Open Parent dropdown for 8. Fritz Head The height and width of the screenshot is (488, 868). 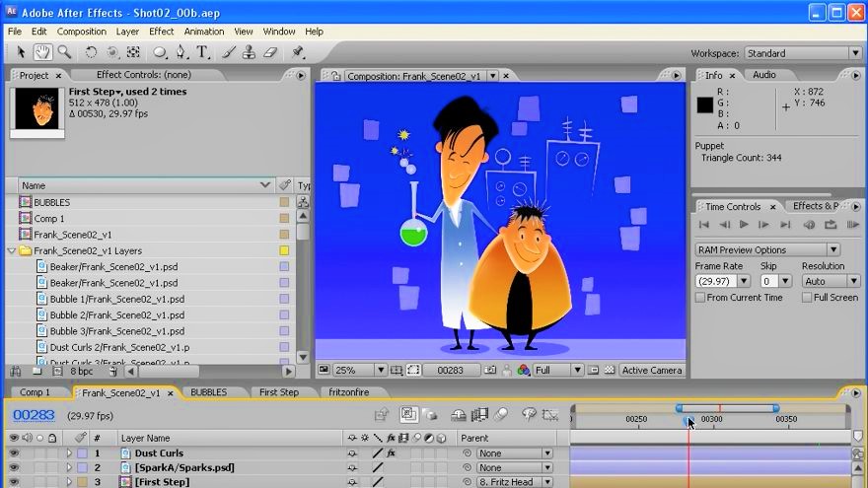(514, 482)
